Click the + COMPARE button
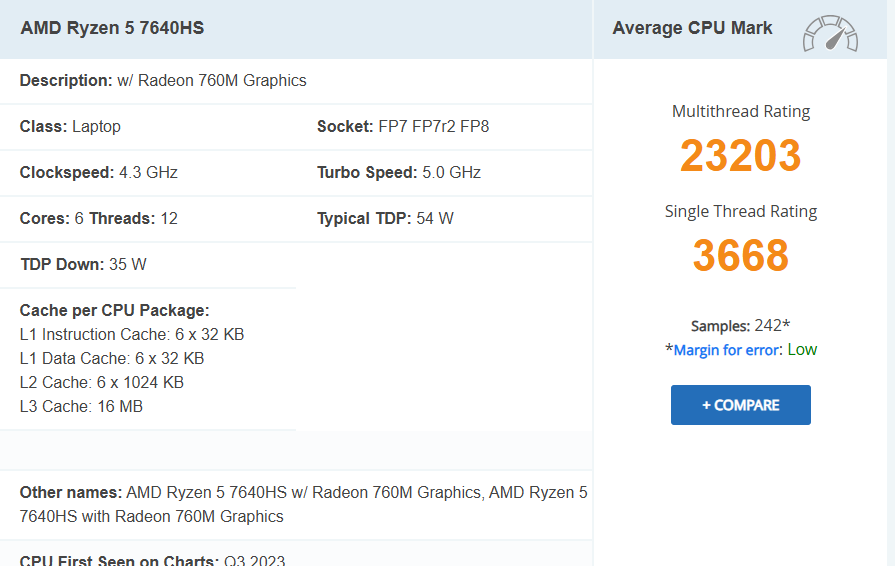895x566 pixels. pos(740,405)
